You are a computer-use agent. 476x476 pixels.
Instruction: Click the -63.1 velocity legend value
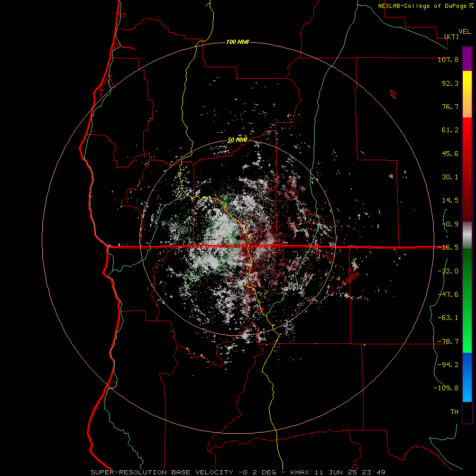click(x=448, y=318)
